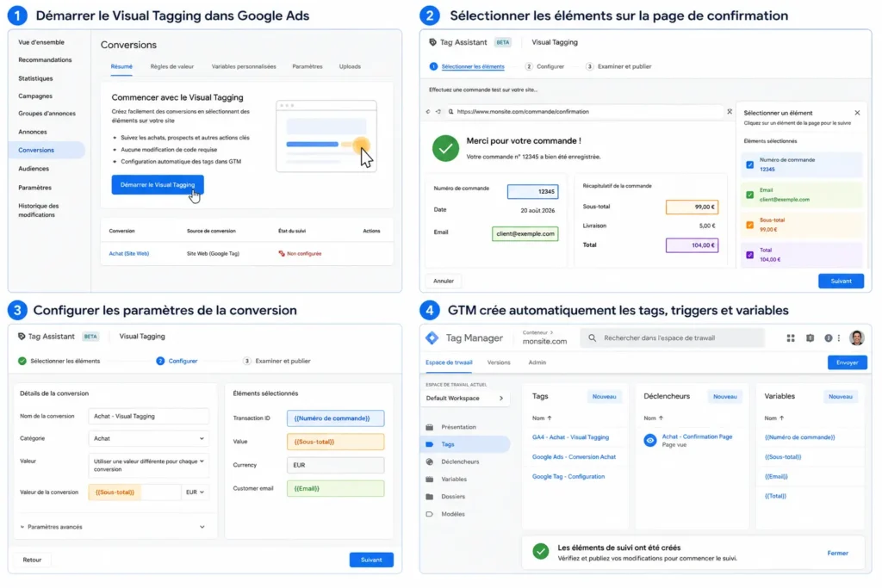Click the user avatar in Tag Manager
This screenshot has height=588, width=882.
pos(857,337)
